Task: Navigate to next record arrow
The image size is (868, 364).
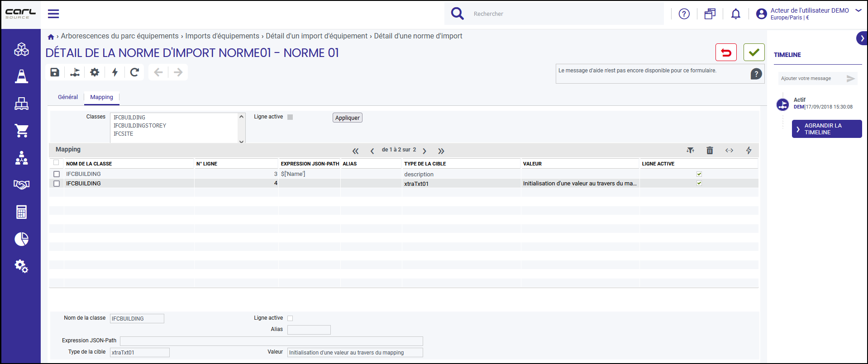Action: pos(178,72)
